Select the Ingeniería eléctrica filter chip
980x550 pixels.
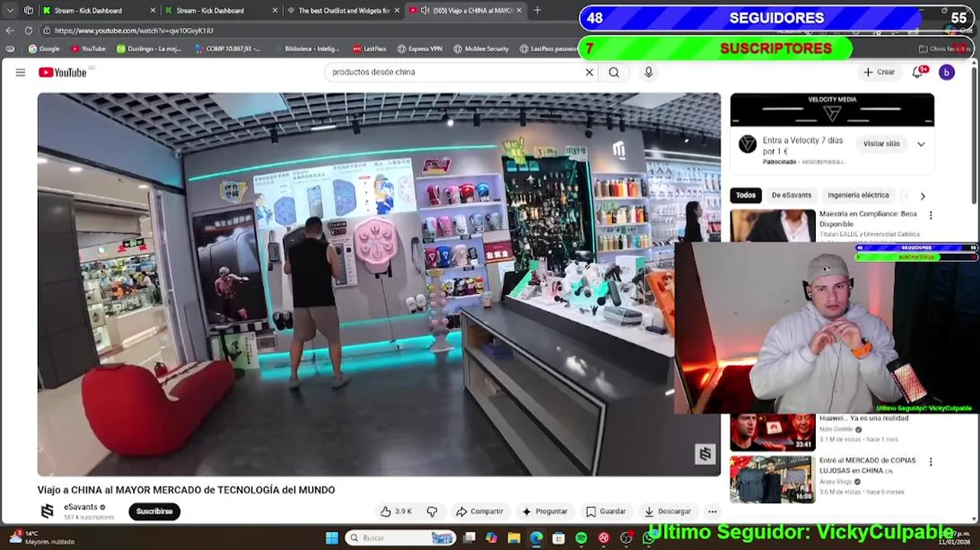pos(858,195)
